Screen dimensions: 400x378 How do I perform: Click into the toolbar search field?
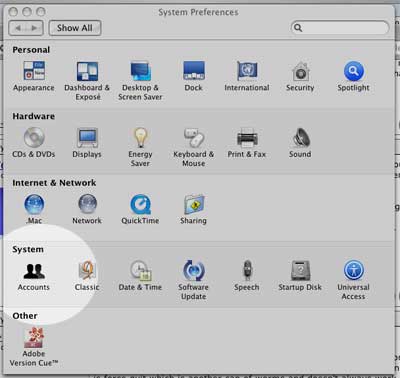340,28
